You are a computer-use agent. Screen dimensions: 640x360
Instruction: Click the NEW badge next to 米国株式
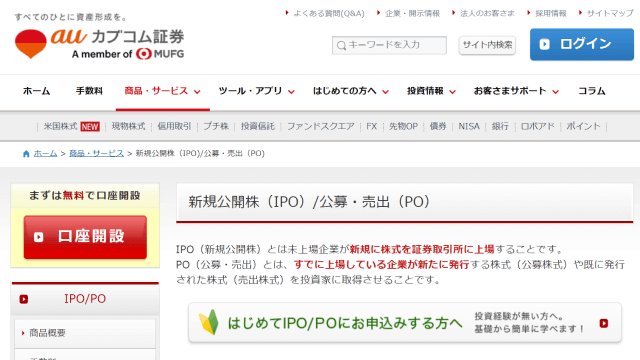pyautogui.click(x=90, y=127)
